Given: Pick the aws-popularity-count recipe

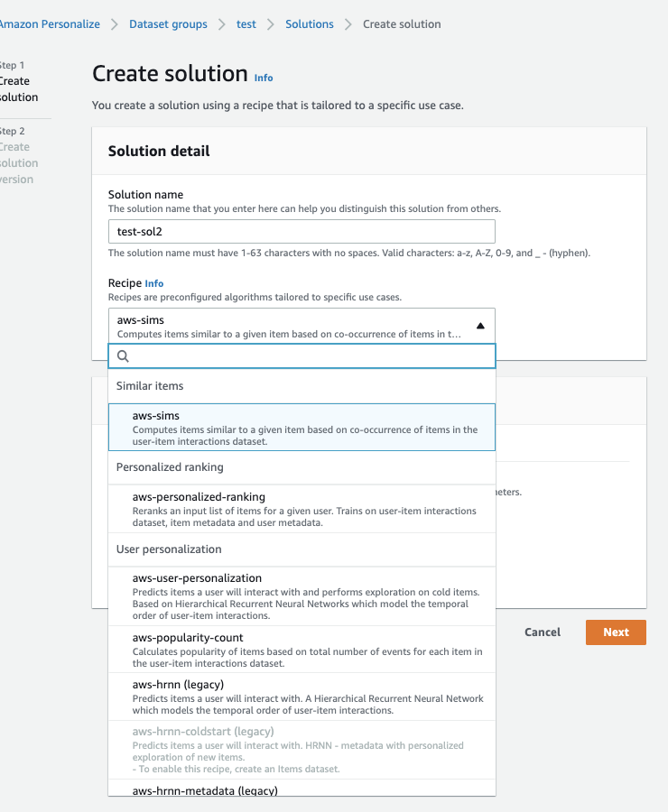Looking at the screenshot, I should (x=302, y=650).
